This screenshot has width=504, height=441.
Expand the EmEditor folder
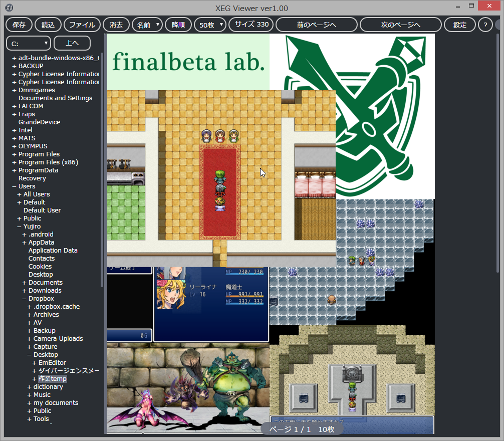click(x=35, y=363)
